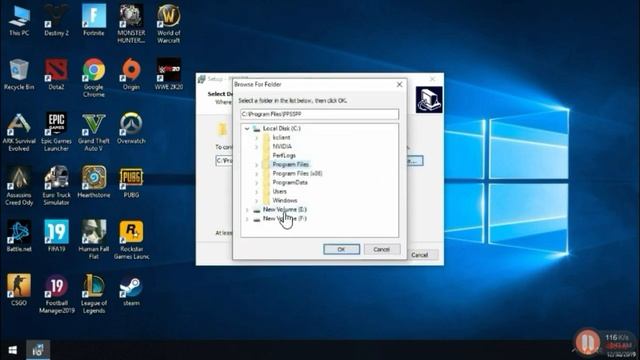Select the NVIDIA folder
The image size is (640, 360).
pos(282,147)
